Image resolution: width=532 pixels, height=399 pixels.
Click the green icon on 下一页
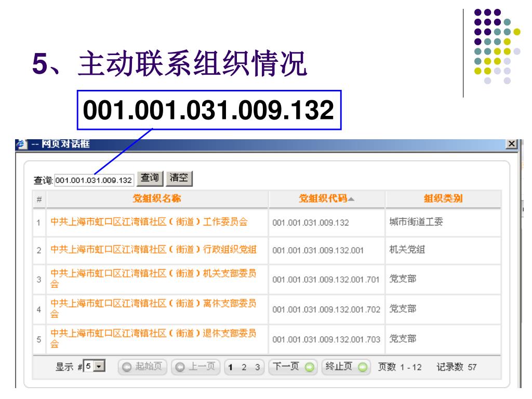coord(310,367)
